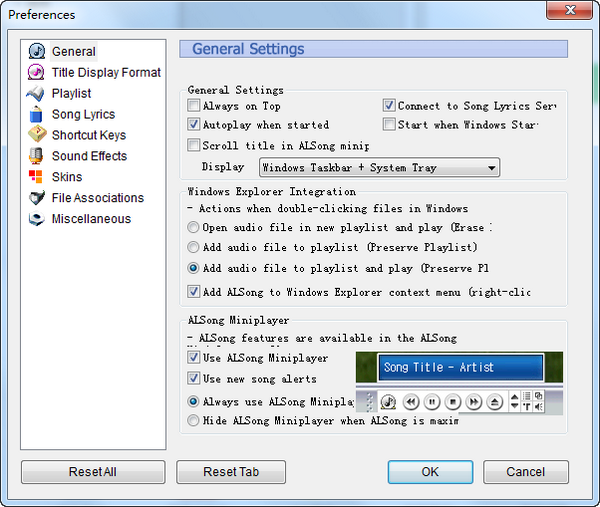Click the Reset Tab button
600x507 pixels.
point(231,472)
